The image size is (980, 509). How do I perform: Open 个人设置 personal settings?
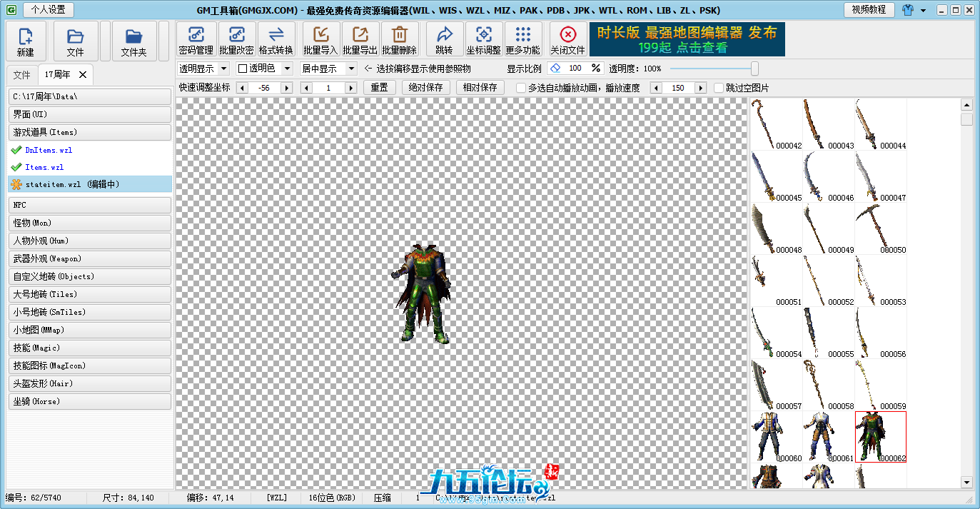point(49,10)
